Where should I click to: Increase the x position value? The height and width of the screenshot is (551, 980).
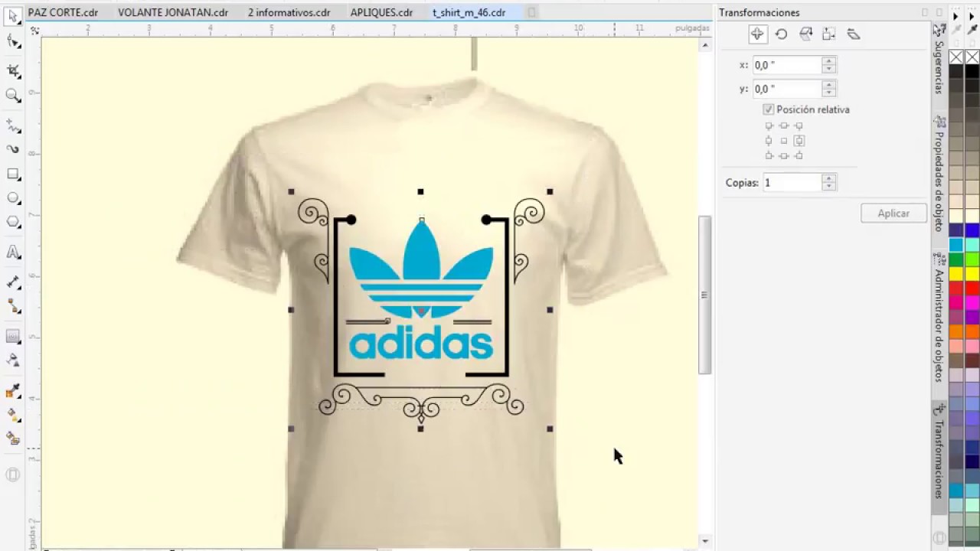(x=828, y=61)
